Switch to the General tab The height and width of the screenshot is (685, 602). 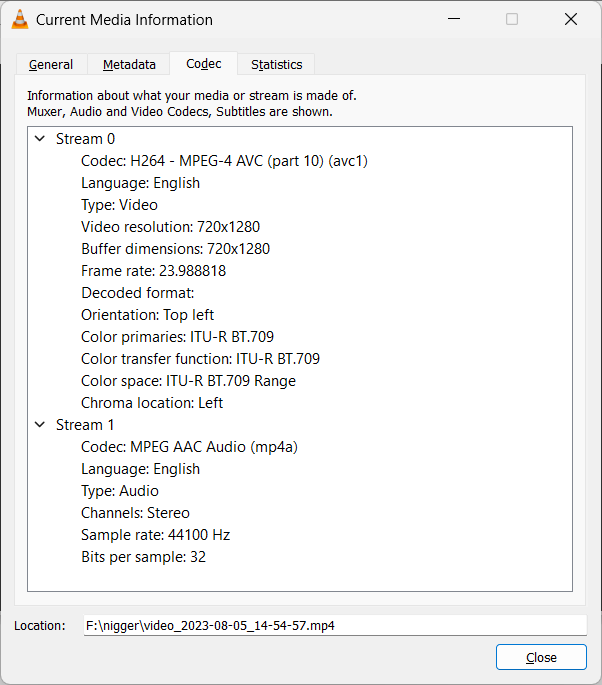(x=50, y=64)
